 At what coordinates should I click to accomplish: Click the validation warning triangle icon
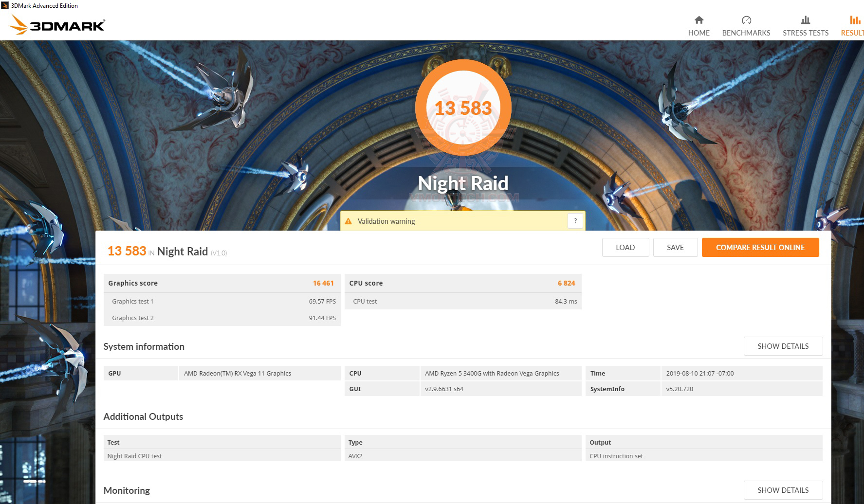pyautogui.click(x=348, y=221)
